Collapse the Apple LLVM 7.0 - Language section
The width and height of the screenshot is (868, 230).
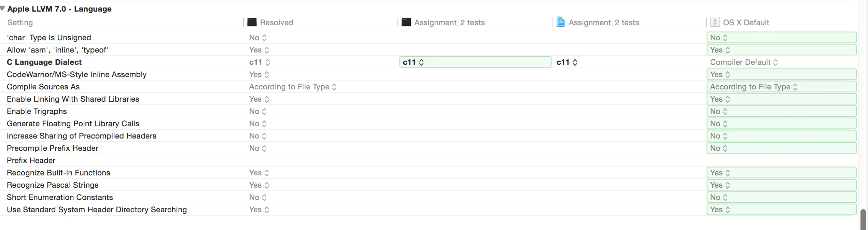(x=3, y=9)
